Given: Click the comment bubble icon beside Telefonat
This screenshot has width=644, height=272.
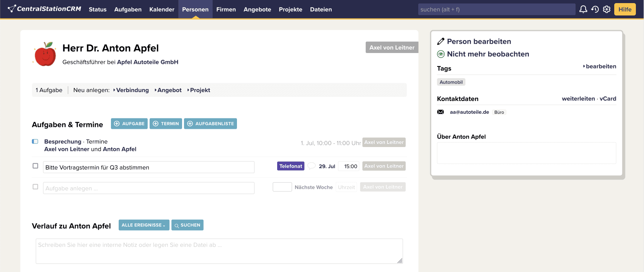Looking at the screenshot, I should [312, 166].
